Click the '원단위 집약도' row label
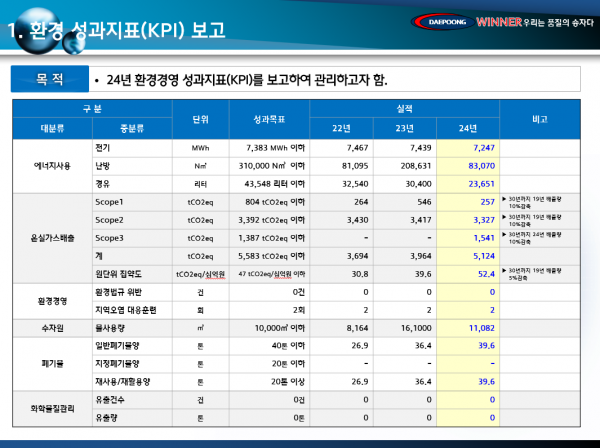Image resolution: width=600 pixels, height=448 pixels. click(x=118, y=274)
